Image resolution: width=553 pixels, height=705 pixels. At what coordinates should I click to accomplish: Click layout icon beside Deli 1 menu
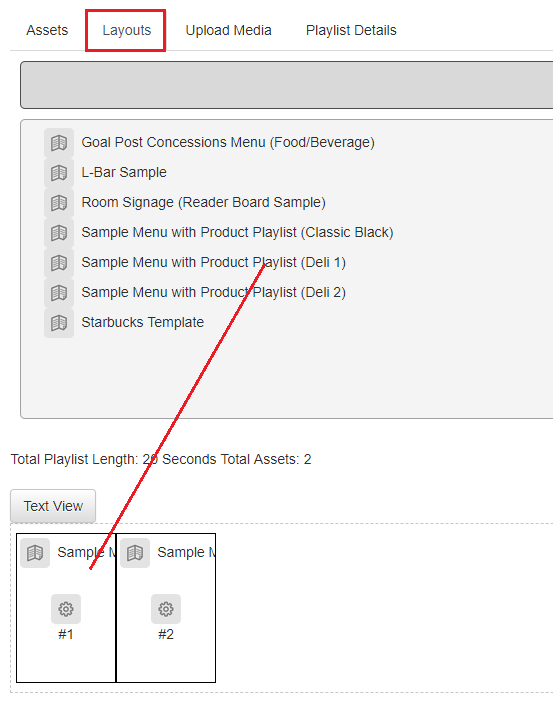click(x=59, y=263)
